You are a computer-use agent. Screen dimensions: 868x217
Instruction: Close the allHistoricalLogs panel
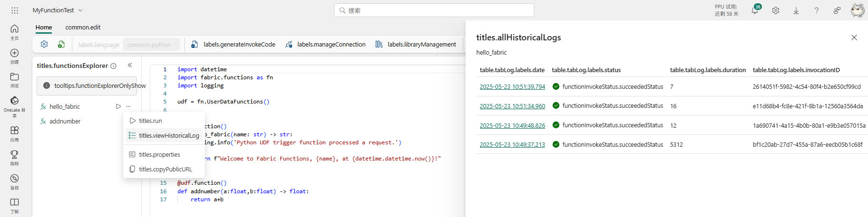pos(854,38)
